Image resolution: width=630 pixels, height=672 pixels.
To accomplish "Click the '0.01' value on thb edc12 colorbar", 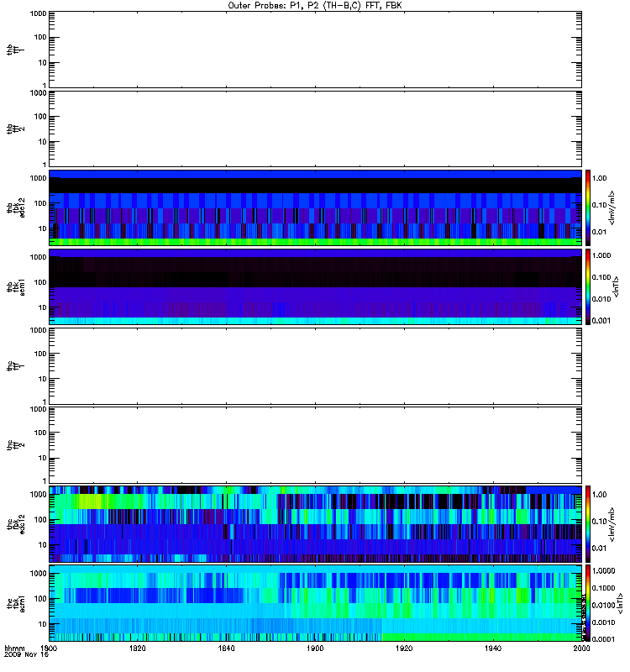I will coord(599,232).
